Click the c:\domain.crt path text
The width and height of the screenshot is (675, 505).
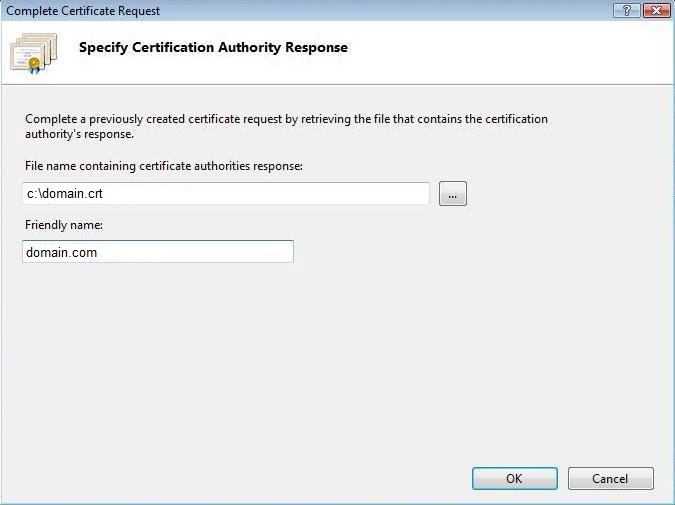(x=65, y=194)
